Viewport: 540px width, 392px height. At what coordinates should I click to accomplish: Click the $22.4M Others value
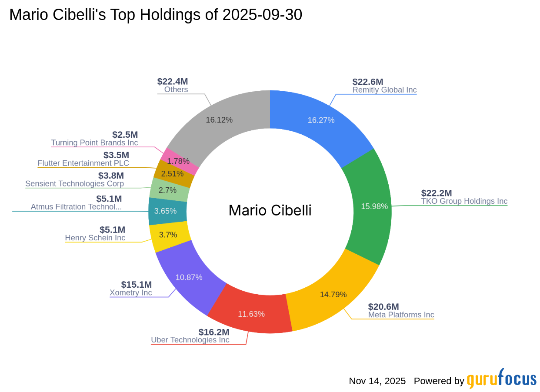pyautogui.click(x=173, y=81)
